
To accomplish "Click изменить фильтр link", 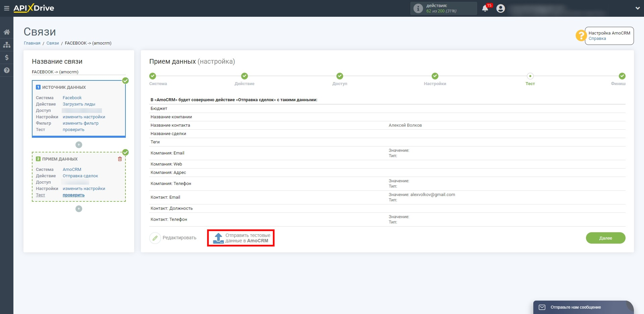I will [80, 123].
